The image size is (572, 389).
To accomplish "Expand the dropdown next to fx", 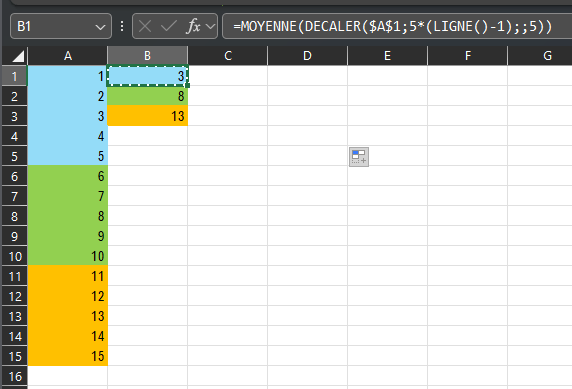I will pos(210,26).
